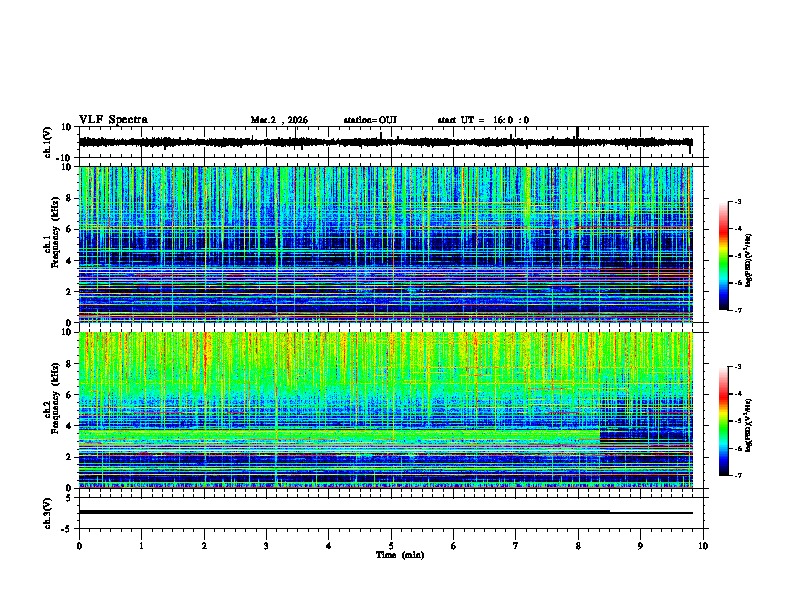Click the ch.3(V) bottom trace panel
The height and width of the screenshot is (612, 792).
click(390, 513)
